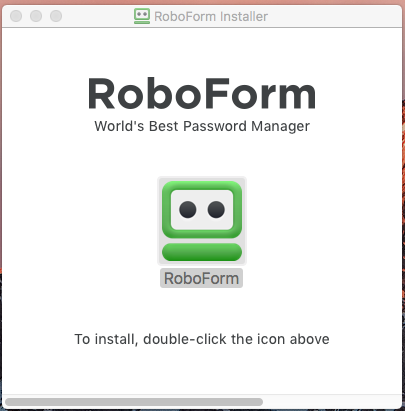Click the green frame around the robot face
Screen dimensions: 405x411
pyautogui.click(x=202, y=185)
